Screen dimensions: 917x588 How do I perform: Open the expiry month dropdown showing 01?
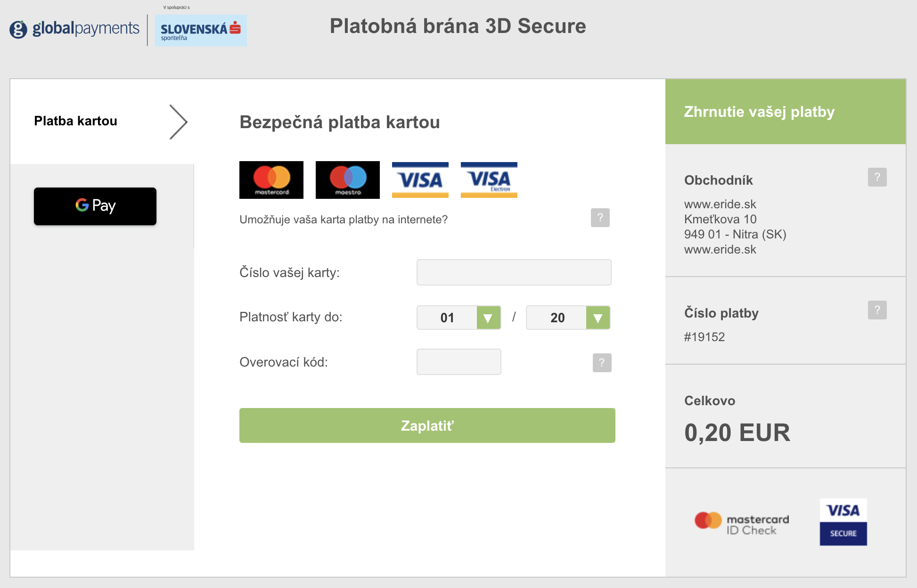click(458, 318)
